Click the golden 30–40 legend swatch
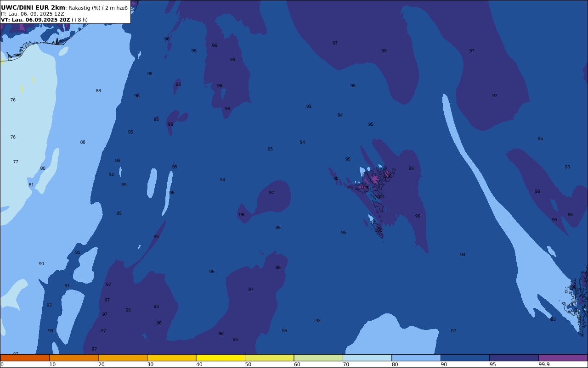Image resolution: width=588 pixels, height=368 pixels. (171, 357)
